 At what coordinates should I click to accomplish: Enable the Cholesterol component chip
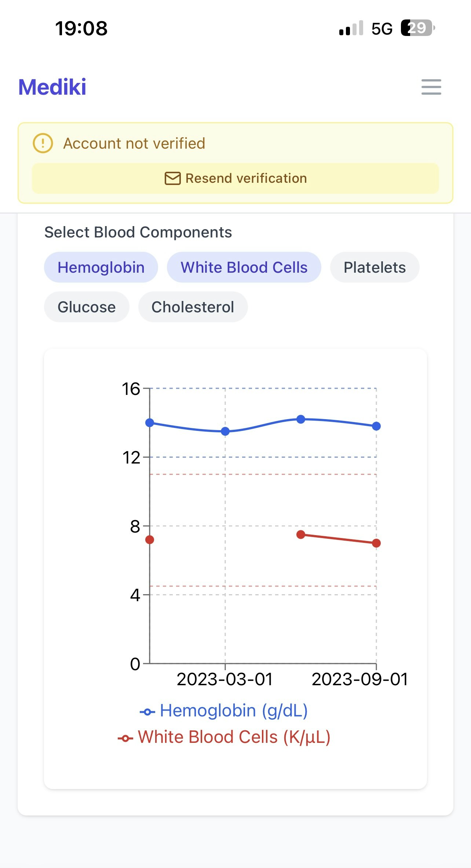[193, 307]
